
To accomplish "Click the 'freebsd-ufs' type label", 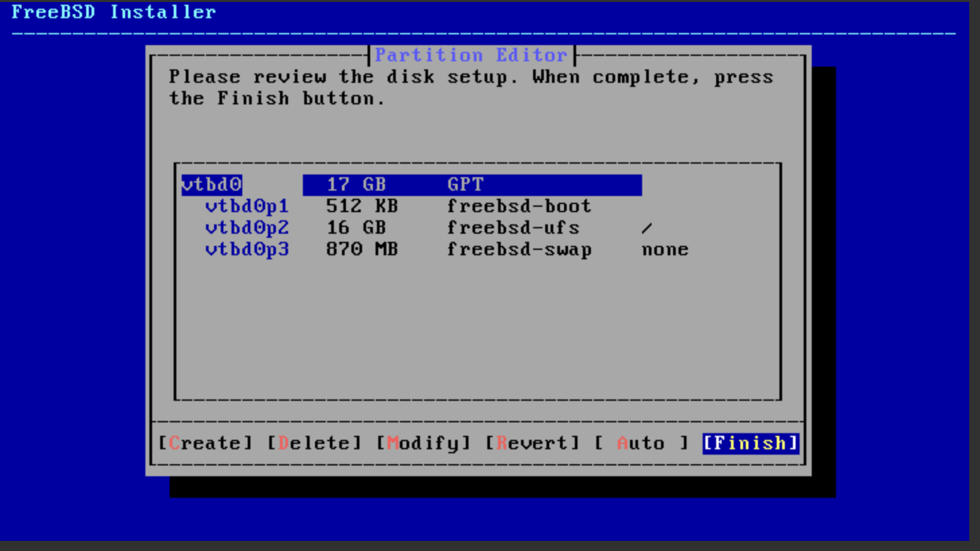I will pyautogui.click(x=513, y=228).
